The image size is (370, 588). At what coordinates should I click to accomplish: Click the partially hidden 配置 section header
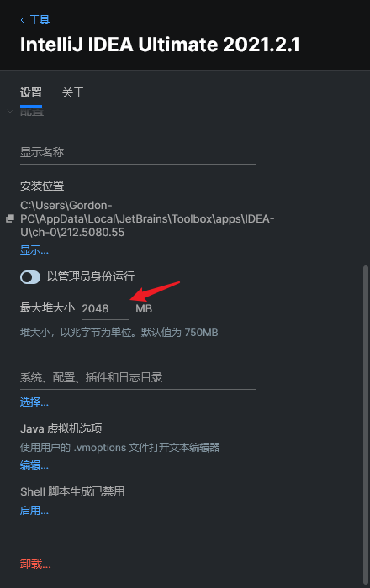32,112
